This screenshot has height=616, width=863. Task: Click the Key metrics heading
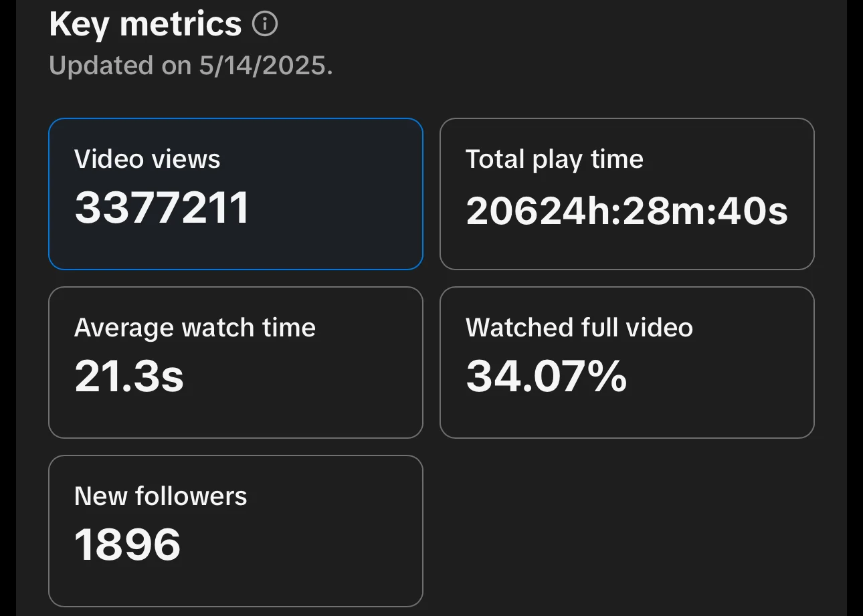[145, 25]
